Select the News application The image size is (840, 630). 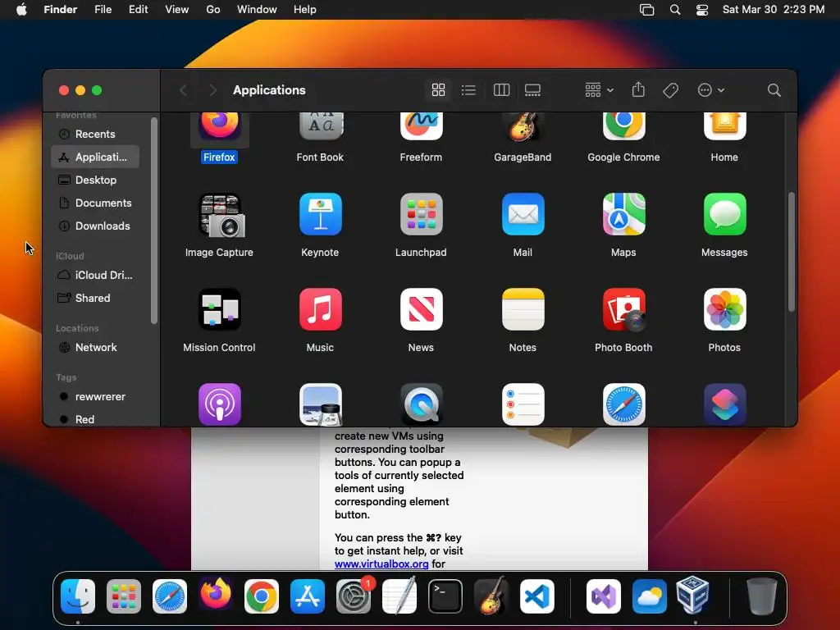click(421, 309)
